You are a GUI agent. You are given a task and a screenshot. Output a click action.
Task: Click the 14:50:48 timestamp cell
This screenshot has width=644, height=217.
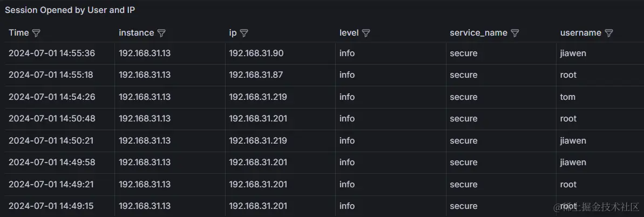(52, 119)
